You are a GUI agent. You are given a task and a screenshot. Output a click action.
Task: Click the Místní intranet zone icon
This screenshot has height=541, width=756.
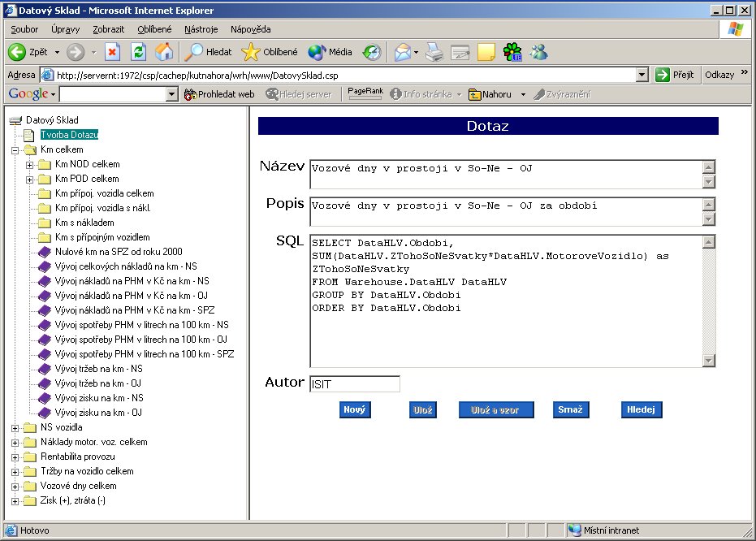click(574, 530)
